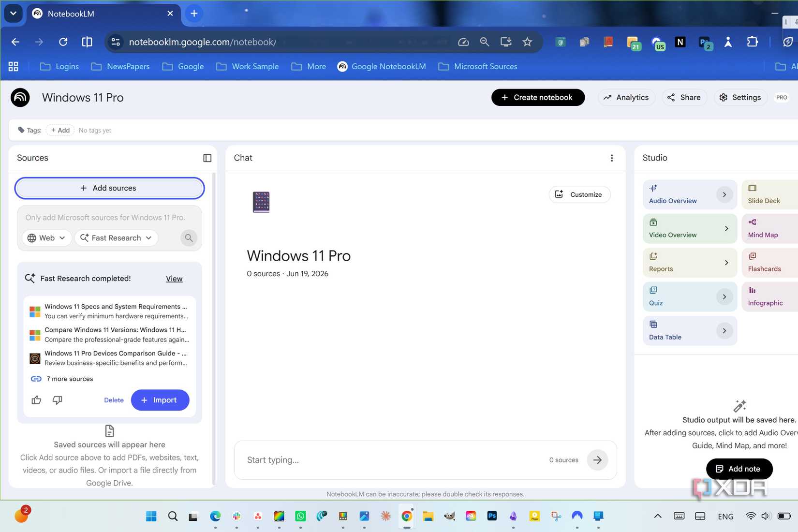Open notebook Settings
Viewport: 798px width, 532px height.
(x=740, y=97)
